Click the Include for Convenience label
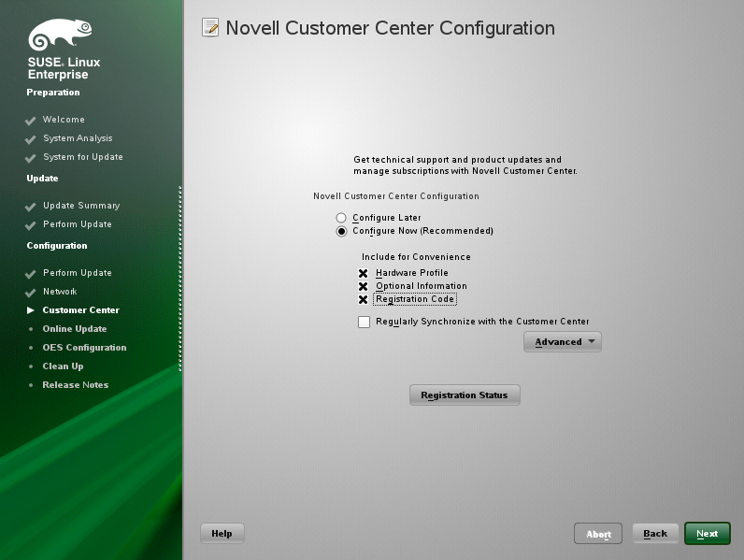744x560 pixels. coord(416,257)
